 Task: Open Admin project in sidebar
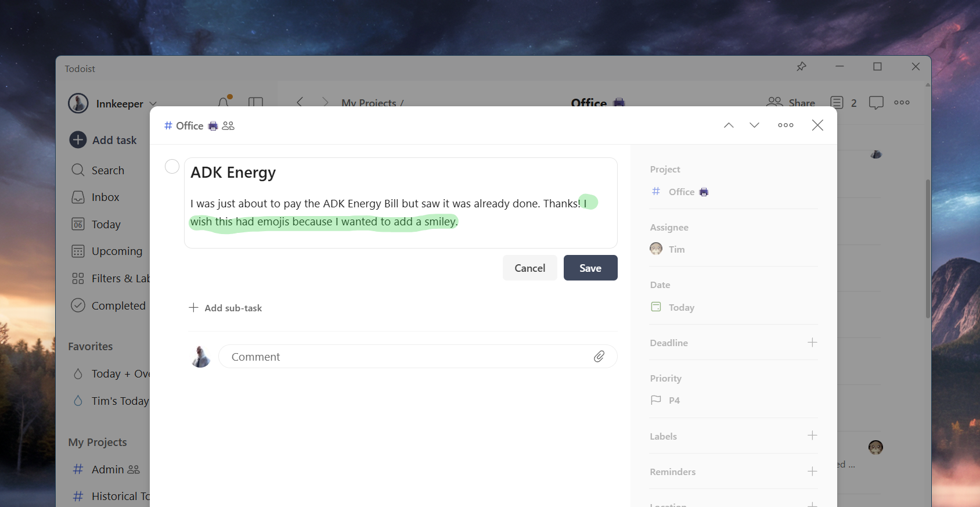click(106, 469)
